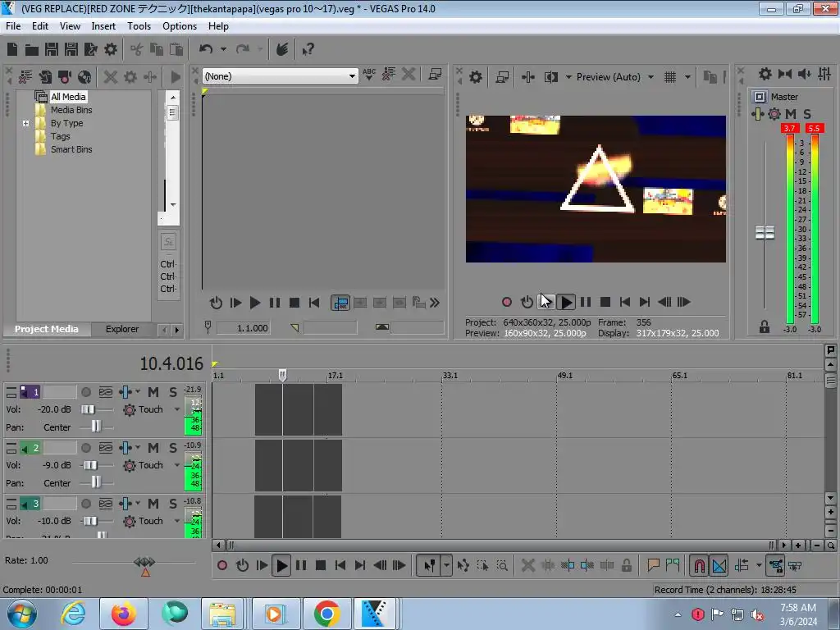
Task: Save the project using the floppy icon
Action: [x=52, y=50]
